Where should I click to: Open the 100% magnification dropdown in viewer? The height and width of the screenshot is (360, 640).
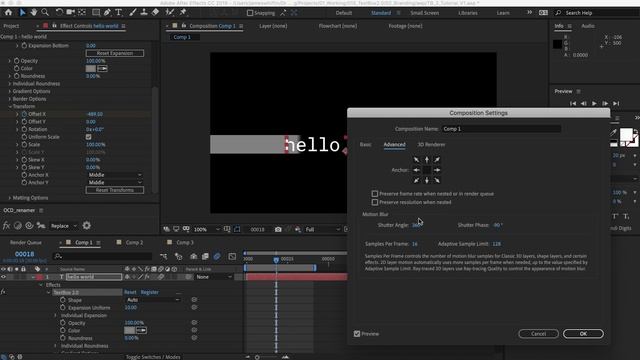(206, 229)
